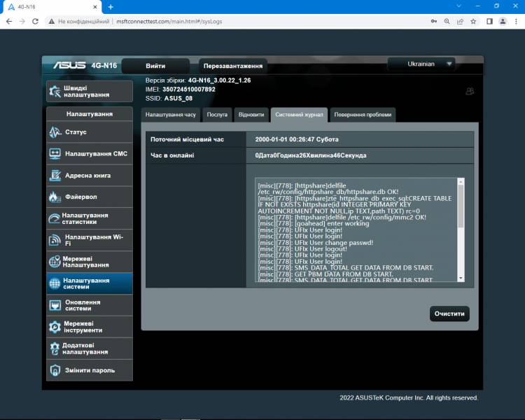
Task: Click the system update monitor icon
Action: [x=55, y=305]
